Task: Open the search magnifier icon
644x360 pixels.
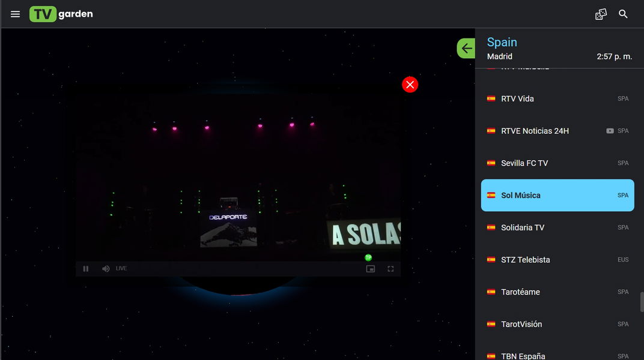Action: coord(623,14)
